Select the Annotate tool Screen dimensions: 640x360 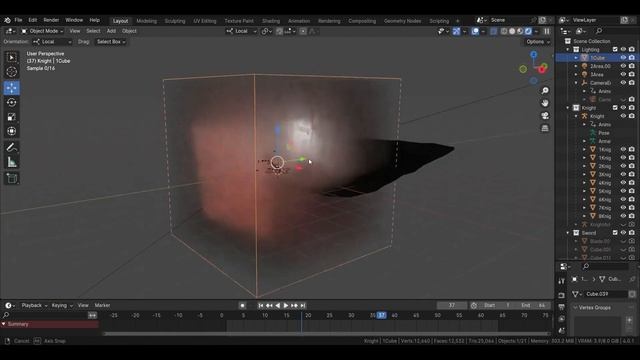(x=11, y=148)
